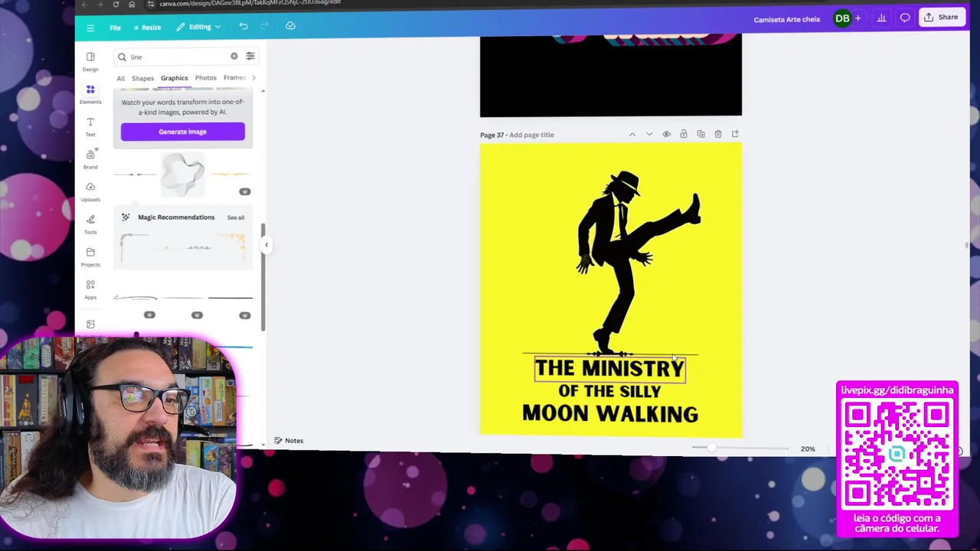Open the Canva hamburger main menu
Image resolution: width=980 pixels, height=551 pixels.
90,28
